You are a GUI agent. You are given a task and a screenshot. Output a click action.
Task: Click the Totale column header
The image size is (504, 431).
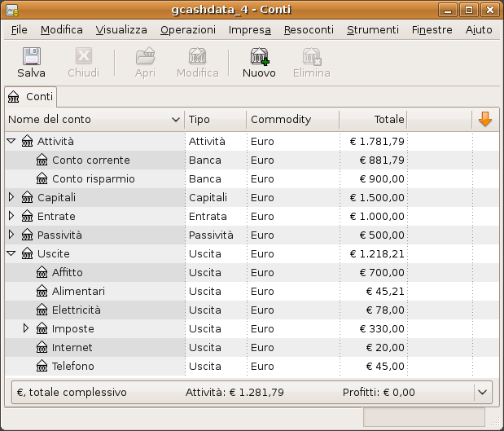(x=372, y=120)
